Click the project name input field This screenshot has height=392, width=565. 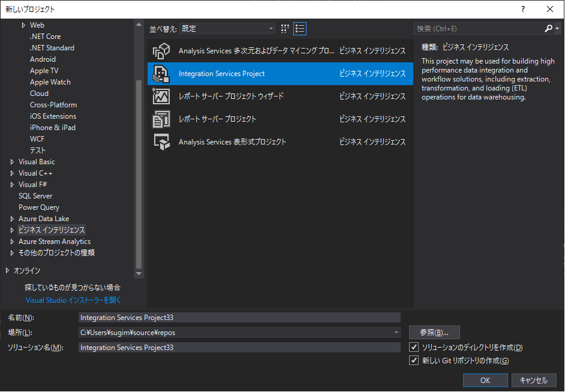239,318
